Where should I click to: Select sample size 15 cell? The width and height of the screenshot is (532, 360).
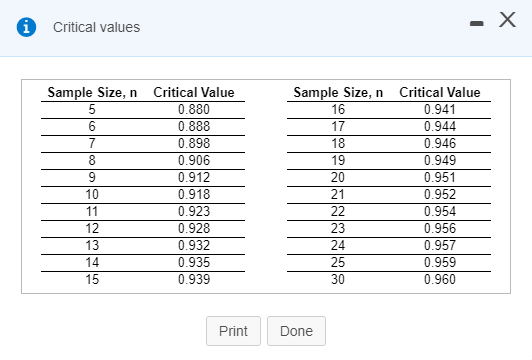(92, 279)
